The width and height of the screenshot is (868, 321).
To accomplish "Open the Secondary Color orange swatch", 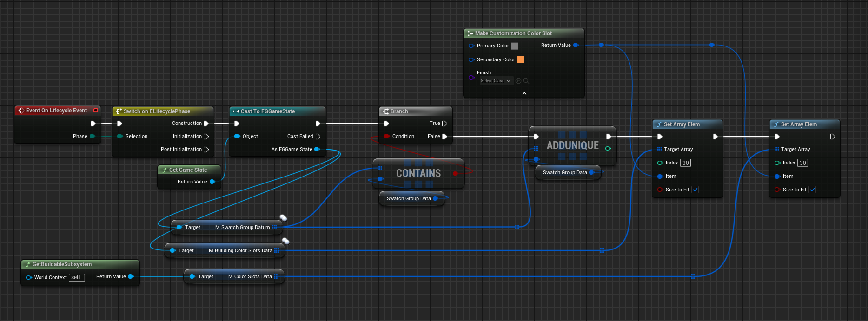I will (521, 59).
